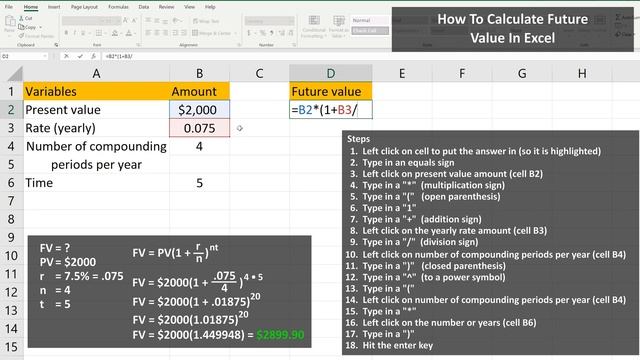Image resolution: width=640 pixels, height=360 pixels.
Task: Apply middle vertical alignment
Action: pyautogui.click(x=157, y=20)
